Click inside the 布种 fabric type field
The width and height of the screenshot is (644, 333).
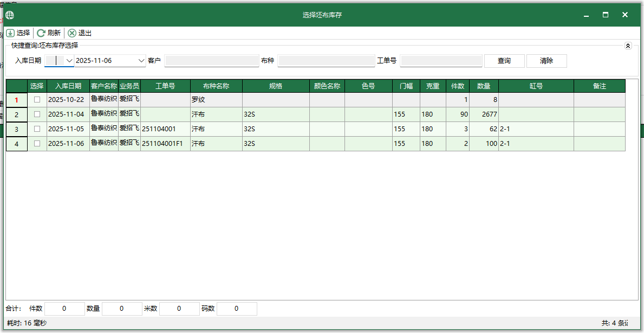(325, 61)
